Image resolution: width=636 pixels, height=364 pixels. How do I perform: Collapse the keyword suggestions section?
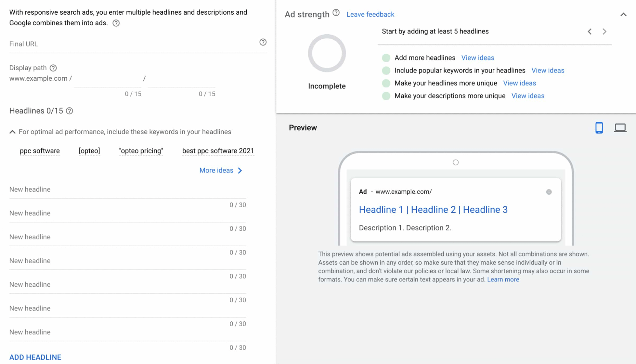(13, 132)
